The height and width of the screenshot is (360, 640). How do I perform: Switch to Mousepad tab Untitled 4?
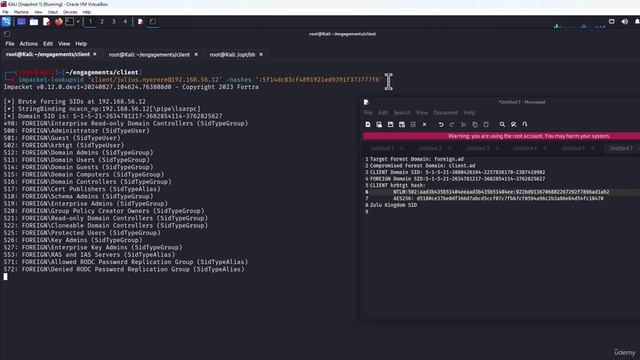coord(525,148)
